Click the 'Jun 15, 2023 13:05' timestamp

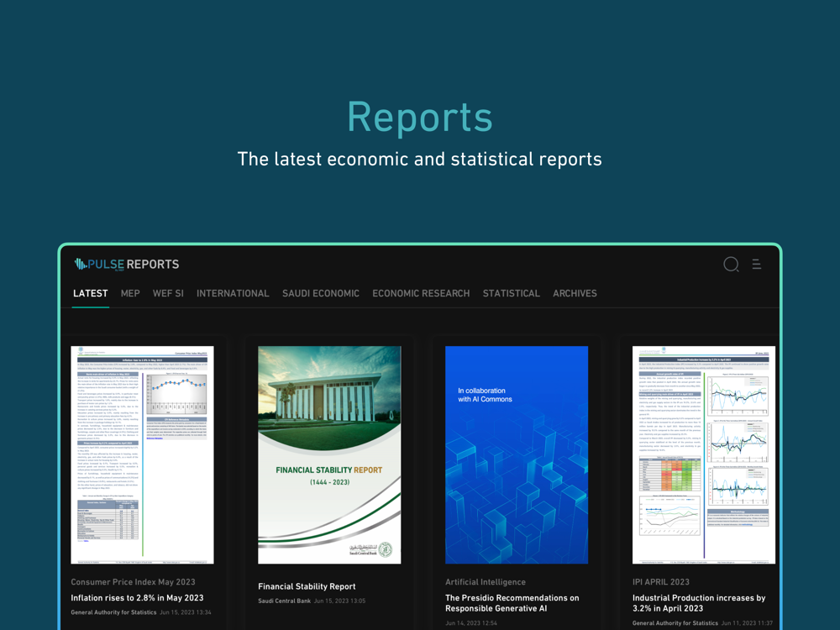339,601
